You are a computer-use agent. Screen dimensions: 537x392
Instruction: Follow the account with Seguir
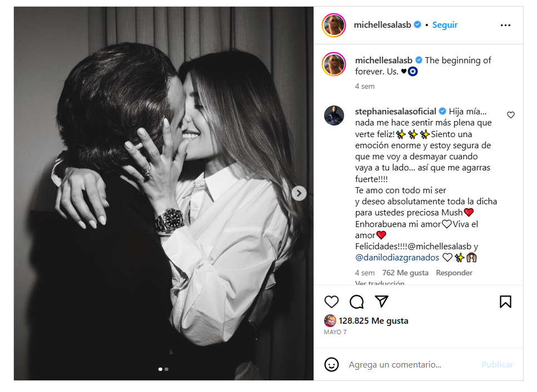click(445, 25)
